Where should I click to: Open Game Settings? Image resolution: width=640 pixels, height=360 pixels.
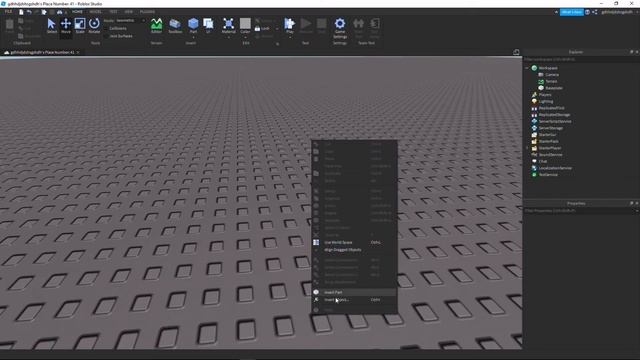(x=340, y=28)
